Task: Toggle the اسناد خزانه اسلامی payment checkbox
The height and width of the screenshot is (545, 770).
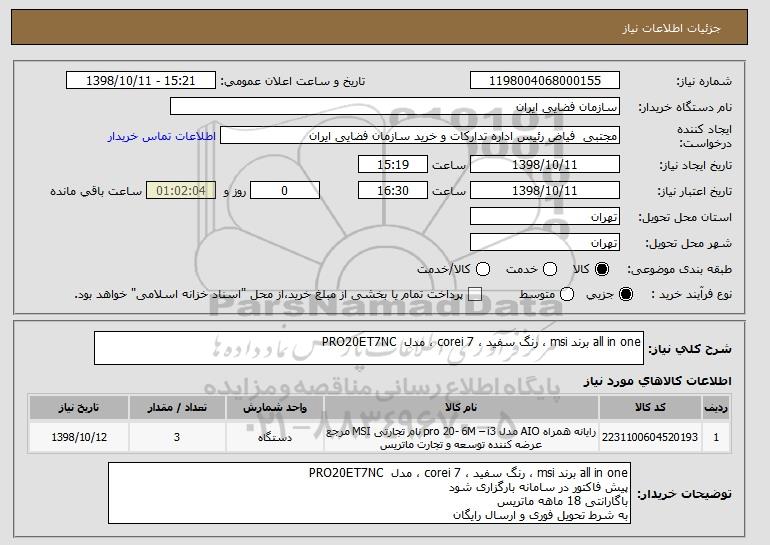Action: [x=475, y=294]
